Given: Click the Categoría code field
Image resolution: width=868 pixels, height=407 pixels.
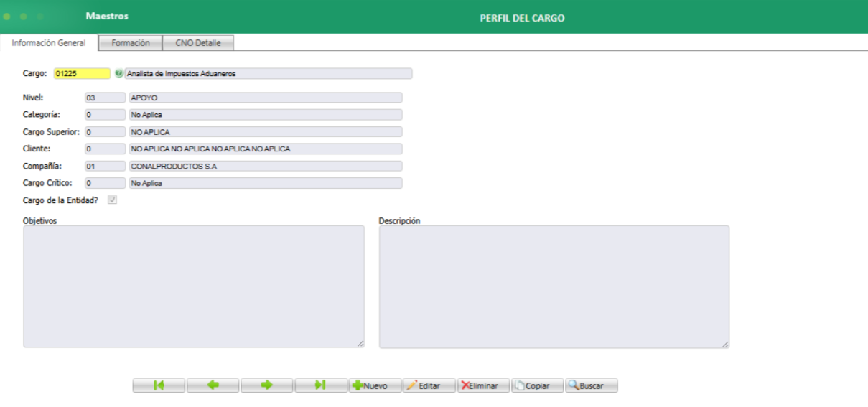Looking at the screenshot, I should pos(105,115).
